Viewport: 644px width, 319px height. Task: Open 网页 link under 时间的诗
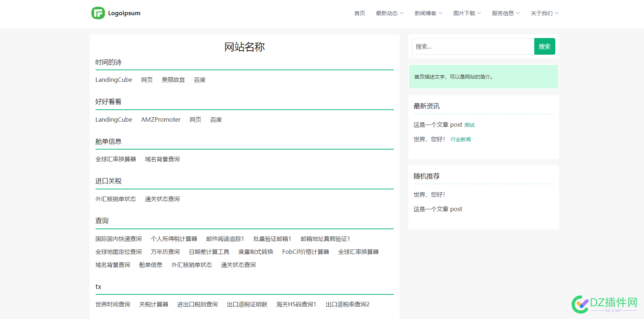pos(147,80)
